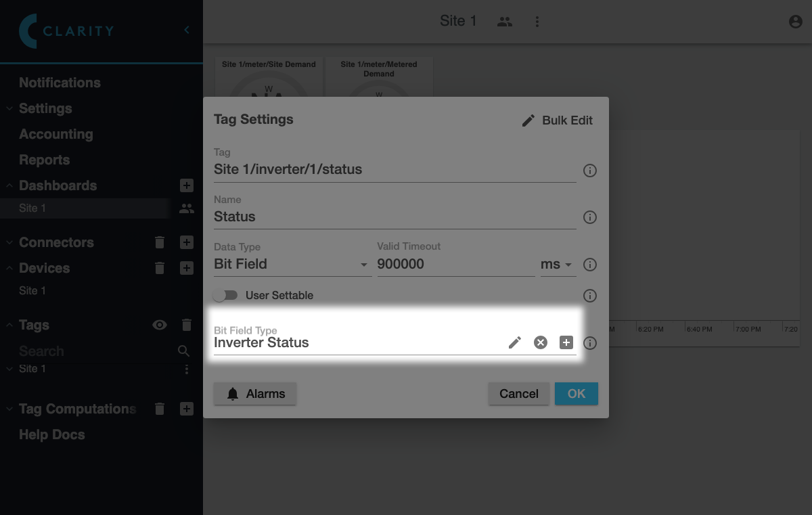
Task: Collapse the Dashboards section
Action: 9,185
